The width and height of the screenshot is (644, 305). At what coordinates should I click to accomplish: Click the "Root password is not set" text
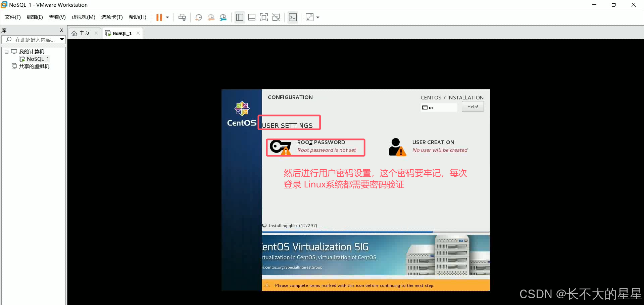click(327, 150)
